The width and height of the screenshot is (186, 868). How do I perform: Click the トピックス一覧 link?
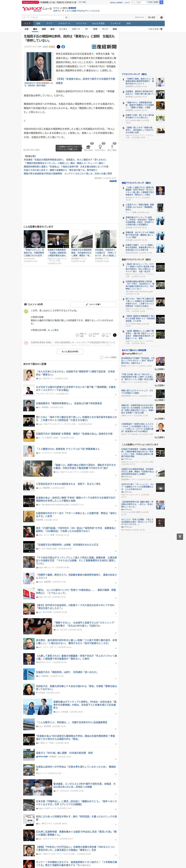pyautogui.click(x=155, y=29)
